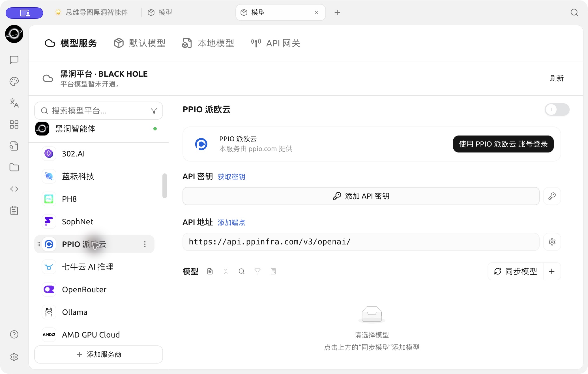Open provider list filter funnel
This screenshot has height=374, width=588.
click(154, 111)
